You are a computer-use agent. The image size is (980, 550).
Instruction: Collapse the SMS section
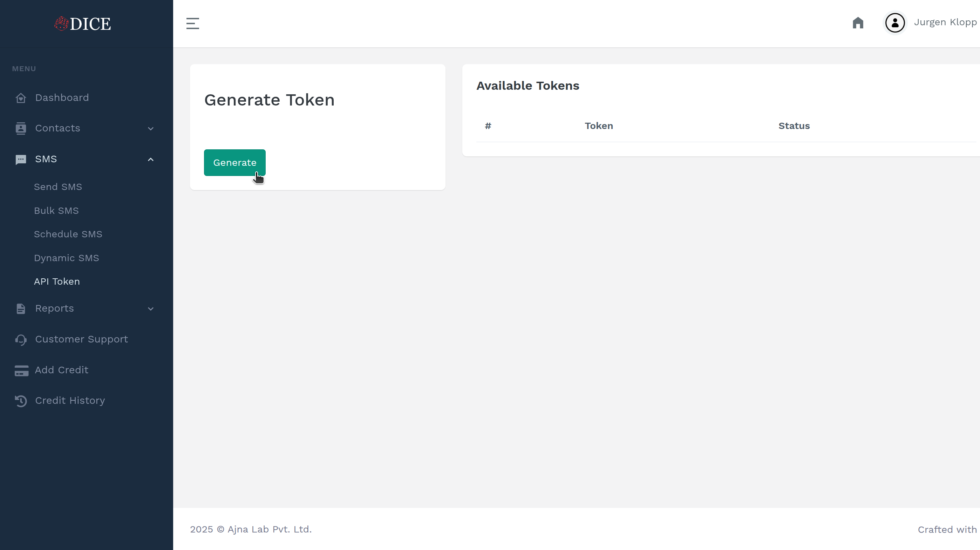pyautogui.click(x=151, y=159)
